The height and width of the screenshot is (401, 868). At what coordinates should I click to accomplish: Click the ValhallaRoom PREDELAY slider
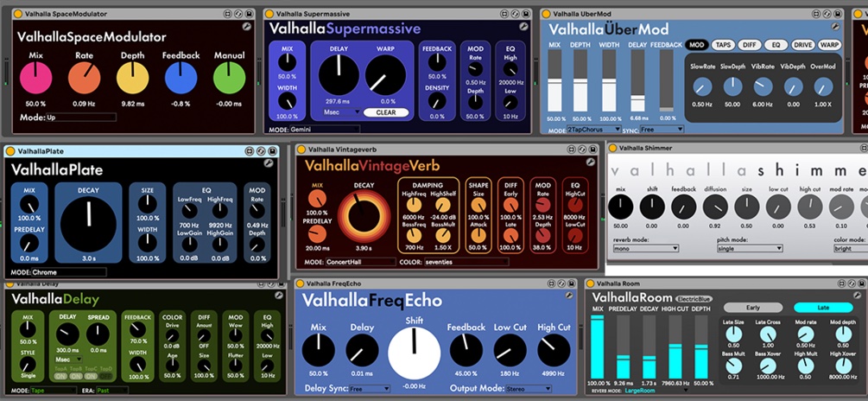[624, 347]
